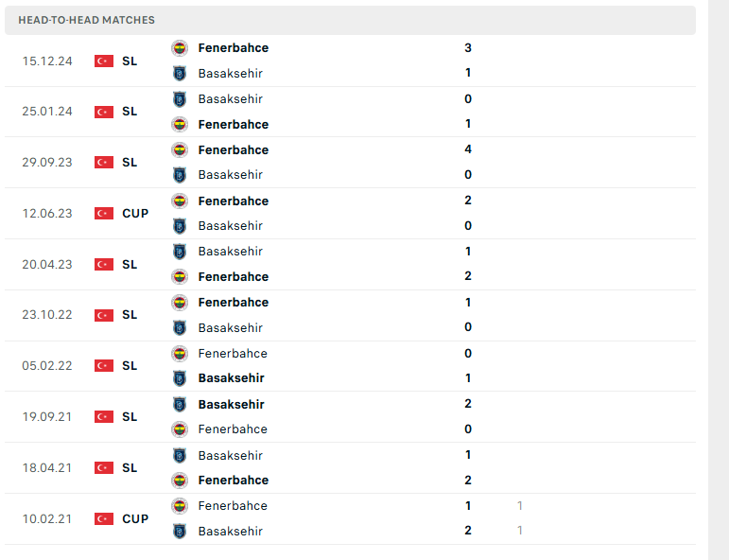Click Basaksehir crest in 19.09.21 match

pyautogui.click(x=180, y=405)
